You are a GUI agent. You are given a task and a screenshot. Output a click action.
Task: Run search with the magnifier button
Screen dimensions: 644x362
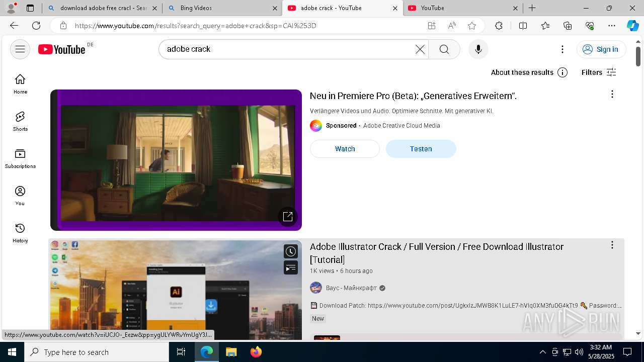coord(444,49)
